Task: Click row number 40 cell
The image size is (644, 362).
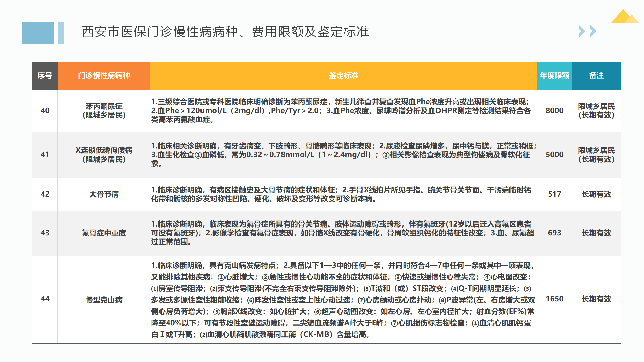Action: (45, 111)
